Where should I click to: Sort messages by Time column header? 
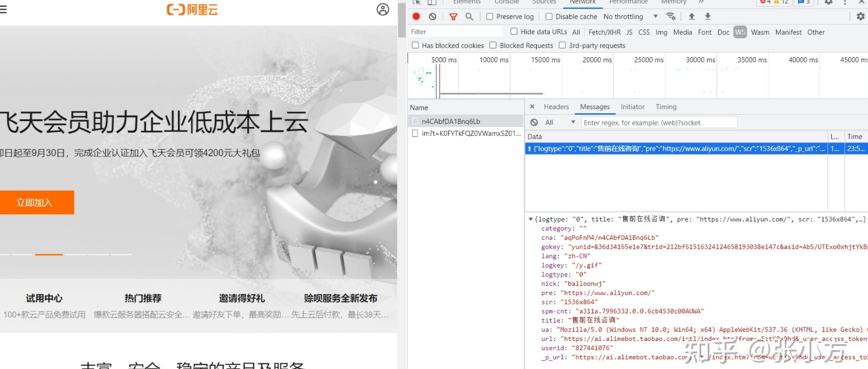click(x=855, y=136)
